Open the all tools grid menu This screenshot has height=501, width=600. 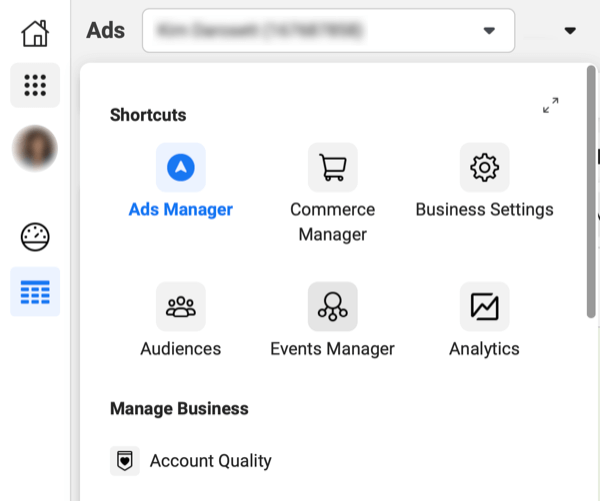point(35,85)
